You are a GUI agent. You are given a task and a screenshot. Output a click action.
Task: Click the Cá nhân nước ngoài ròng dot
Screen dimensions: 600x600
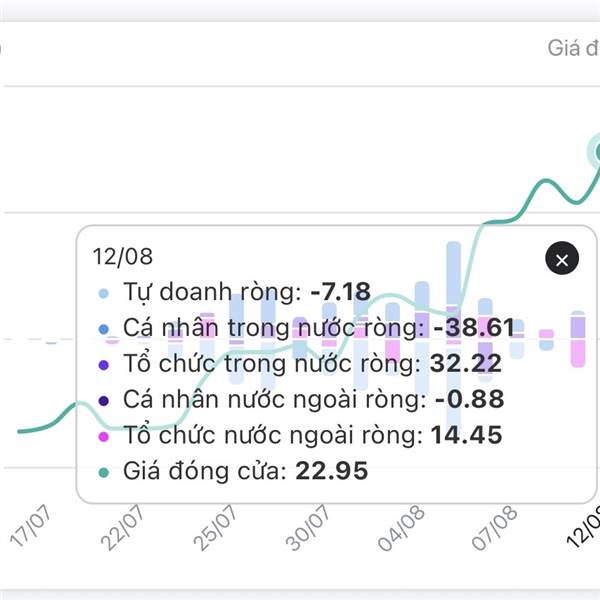point(104,401)
